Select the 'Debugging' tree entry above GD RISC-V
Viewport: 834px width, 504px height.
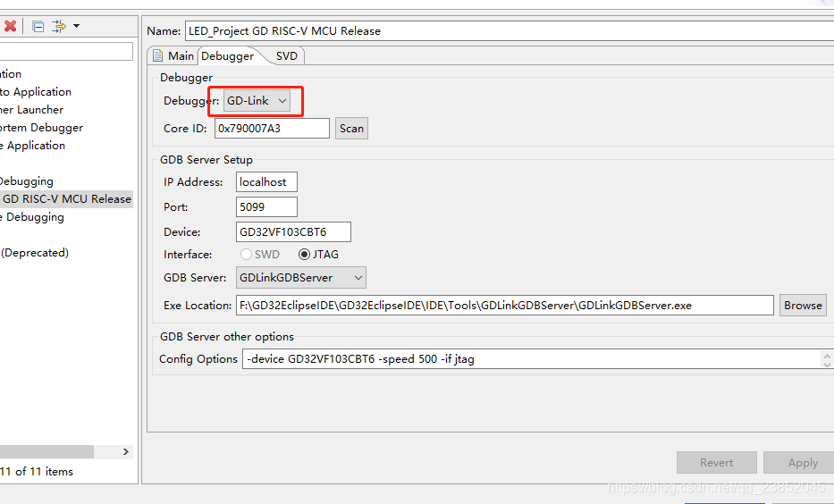[x=27, y=181]
